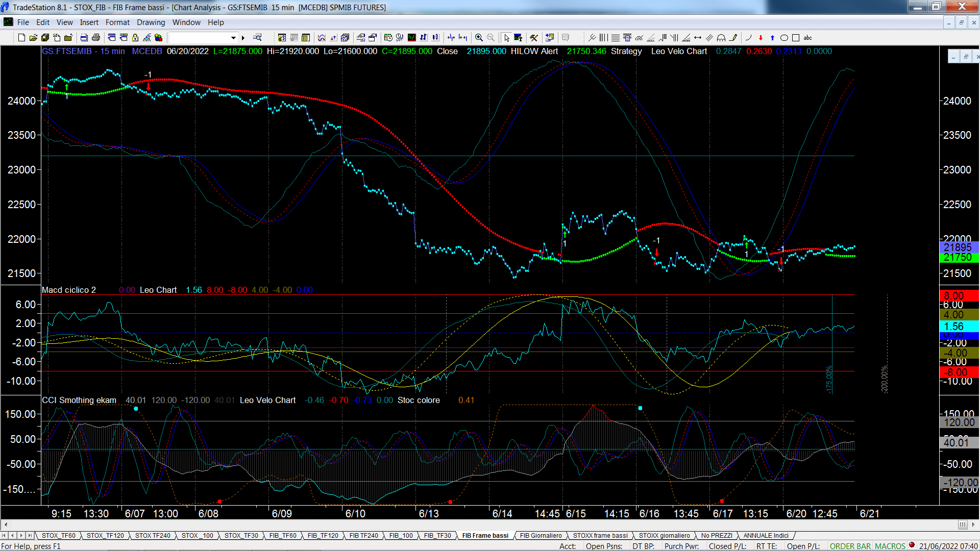
Task: Click the horizontal scrollbar thumb
Action: [962, 525]
